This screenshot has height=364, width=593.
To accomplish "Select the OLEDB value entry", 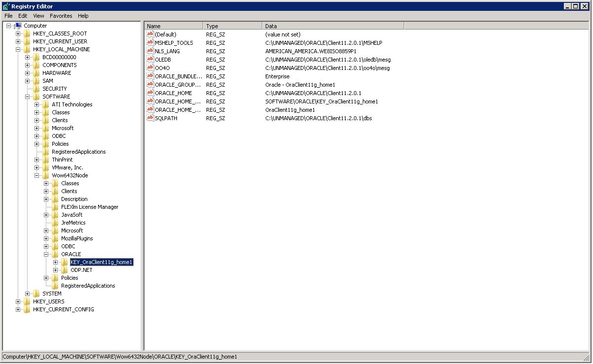I will coord(163,59).
